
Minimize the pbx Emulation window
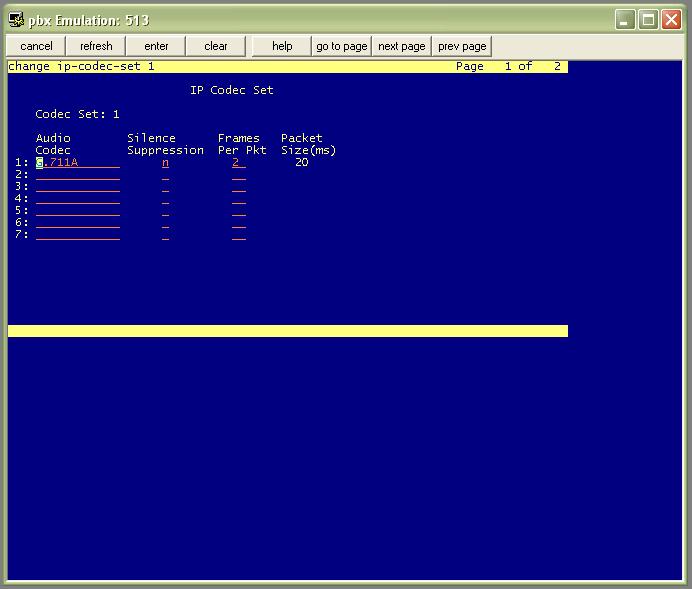[x=625, y=20]
